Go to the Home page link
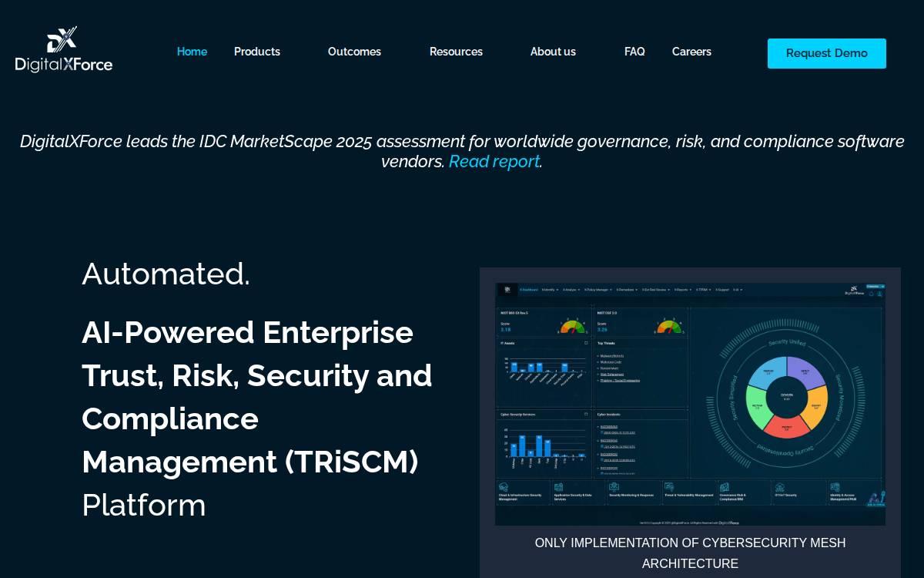The image size is (924, 578). 192,52
